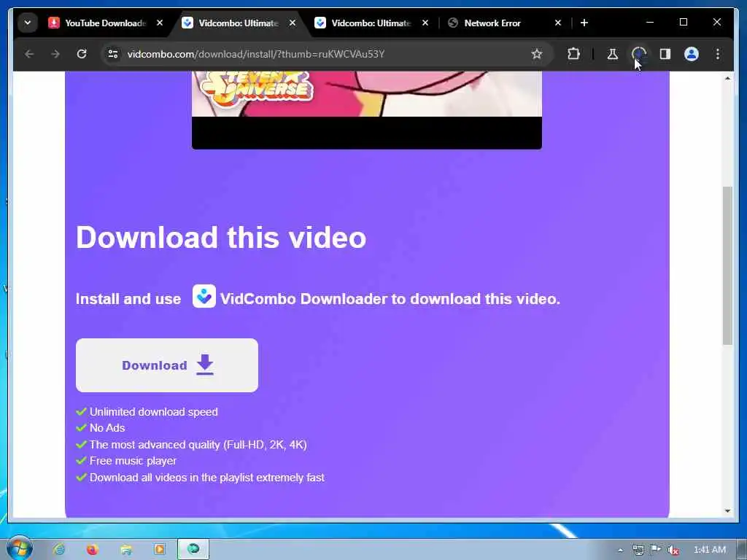Open a new browser tab
The width and height of the screenshot is (747, 560).
584,23
